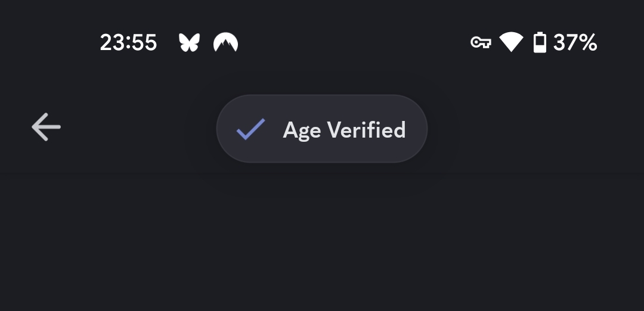Tap the percent sign after 37
This screenshot has width=644, height=311.
click(x=587, y=42)
